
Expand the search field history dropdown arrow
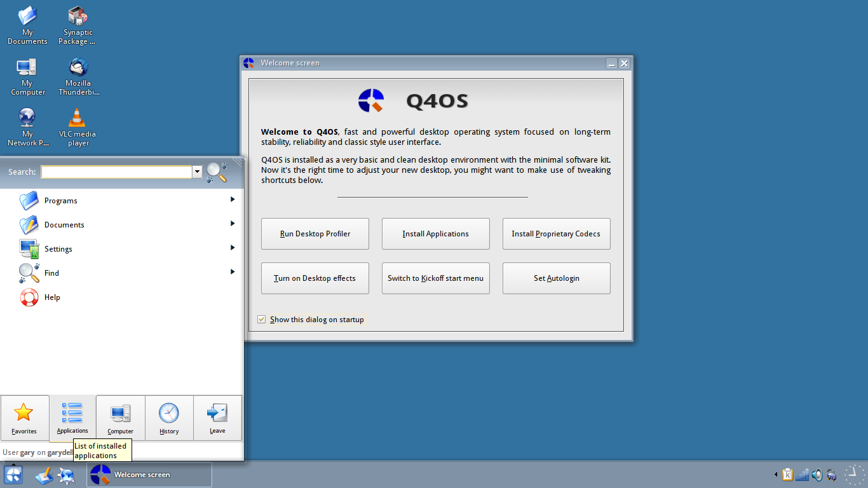[197, 172]
